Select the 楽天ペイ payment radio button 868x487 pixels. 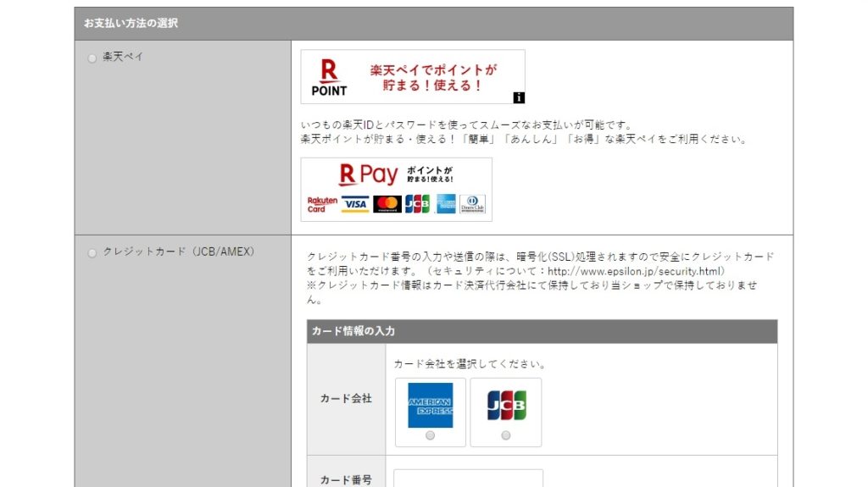92,58
